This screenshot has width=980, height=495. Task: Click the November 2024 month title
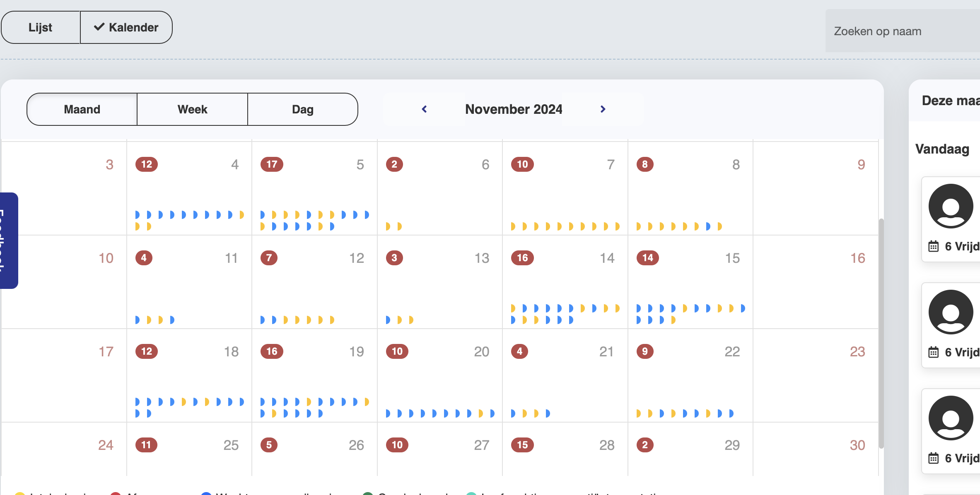click(514, 109)
